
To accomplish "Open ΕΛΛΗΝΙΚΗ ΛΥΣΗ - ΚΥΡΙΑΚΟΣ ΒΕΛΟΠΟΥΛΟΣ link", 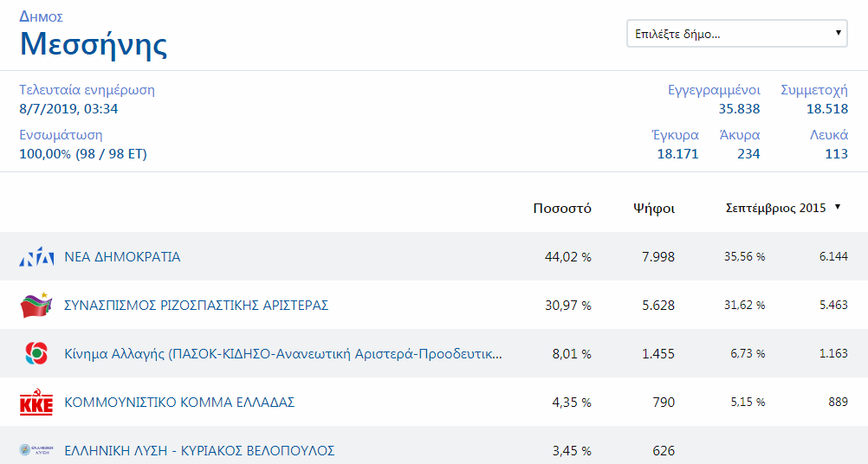I will (199, 451).
